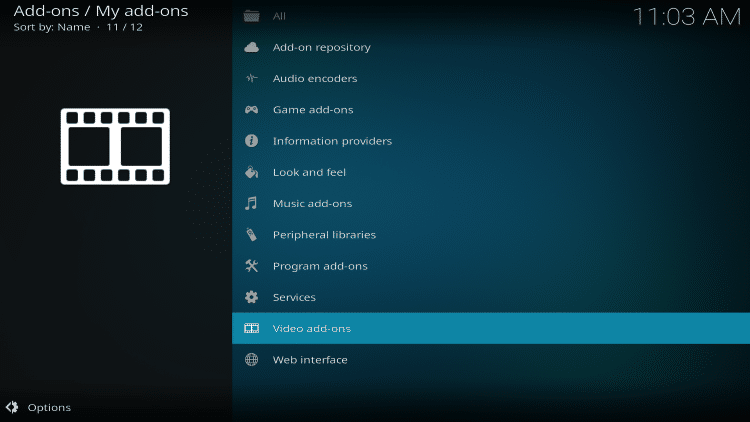Image resolution: width=750 pixels, height=422 pixels.
Task: Click the info icon for Information providers
Action: tap(252, 141)
